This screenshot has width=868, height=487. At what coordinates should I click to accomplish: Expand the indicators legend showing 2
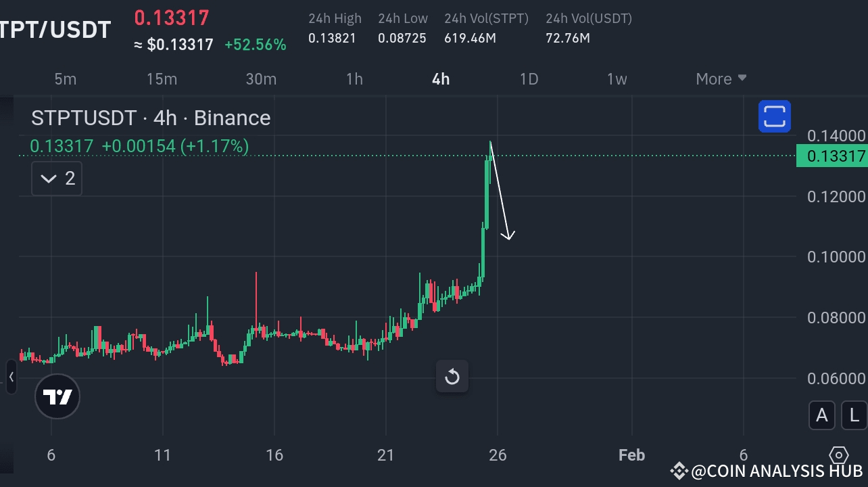(56, 178)
